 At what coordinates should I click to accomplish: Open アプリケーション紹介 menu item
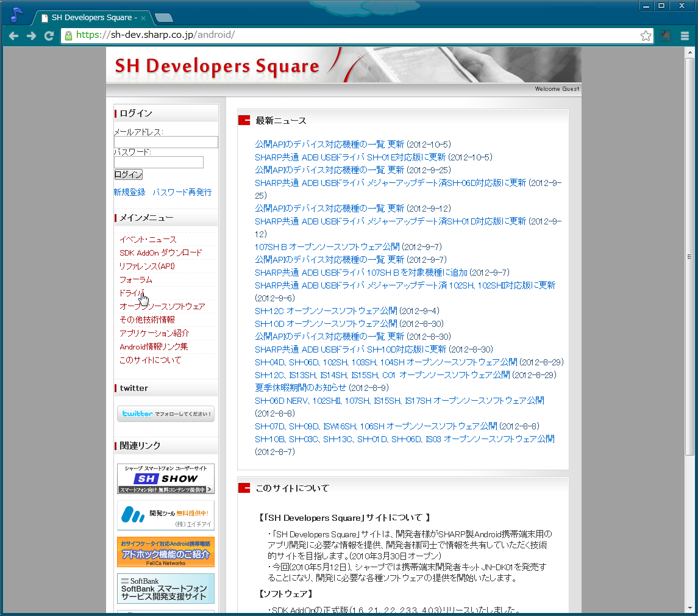(x=154, y=333)
